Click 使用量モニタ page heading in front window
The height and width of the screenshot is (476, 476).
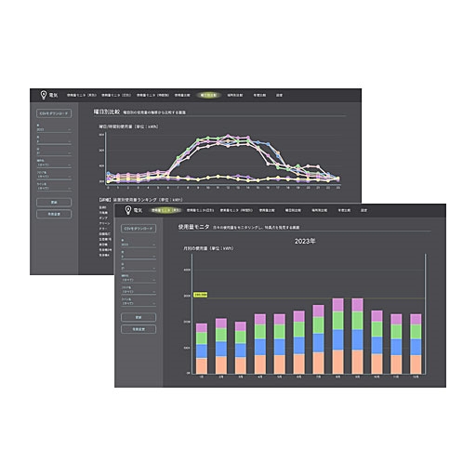[x=193, y=227]
